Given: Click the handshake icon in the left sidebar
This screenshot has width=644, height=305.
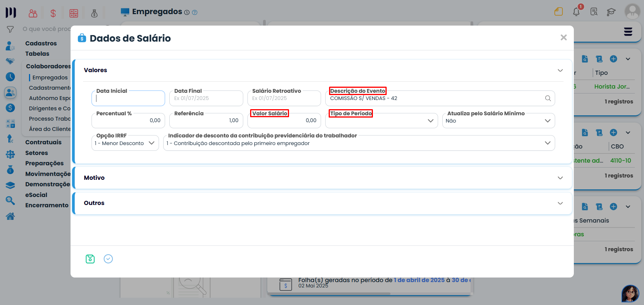Looking at the screenshot, I should 10,61.
